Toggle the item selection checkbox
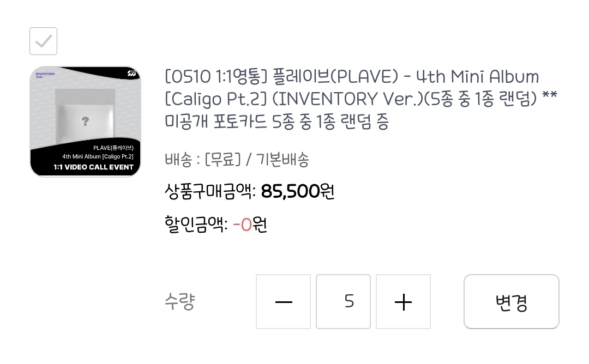 click(x=43, y=41)
